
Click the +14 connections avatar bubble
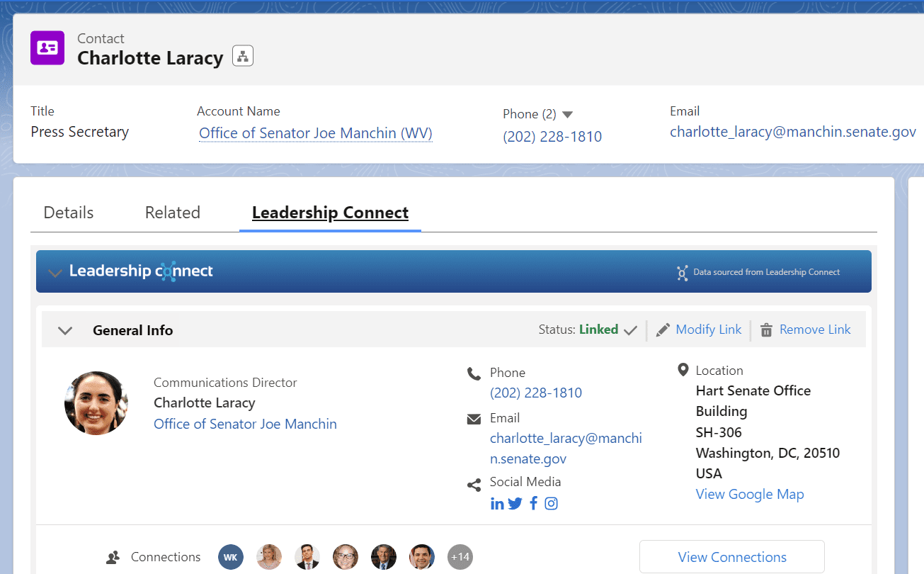(x=460, y=557)
